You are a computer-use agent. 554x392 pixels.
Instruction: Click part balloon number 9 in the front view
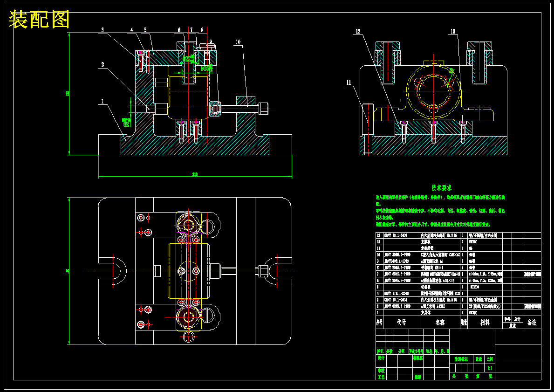point(211,41)
